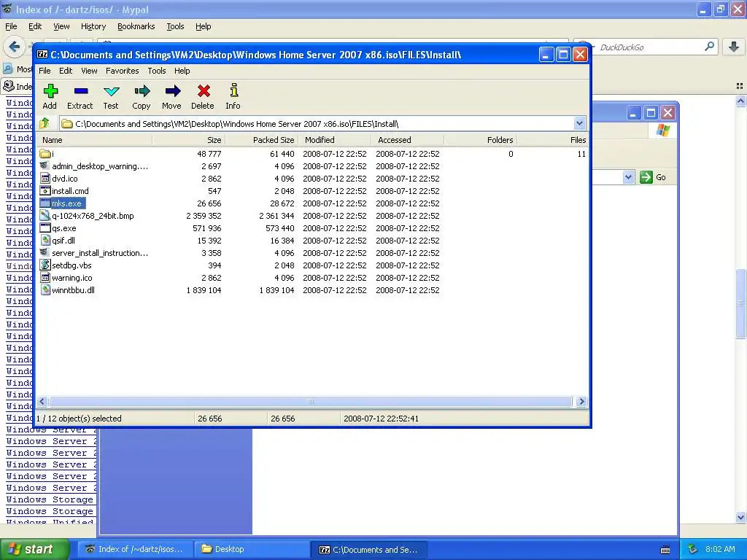Sort by the Modified column header
The image size is (747, 560).
pyautogui.click(x=334, y=140)
